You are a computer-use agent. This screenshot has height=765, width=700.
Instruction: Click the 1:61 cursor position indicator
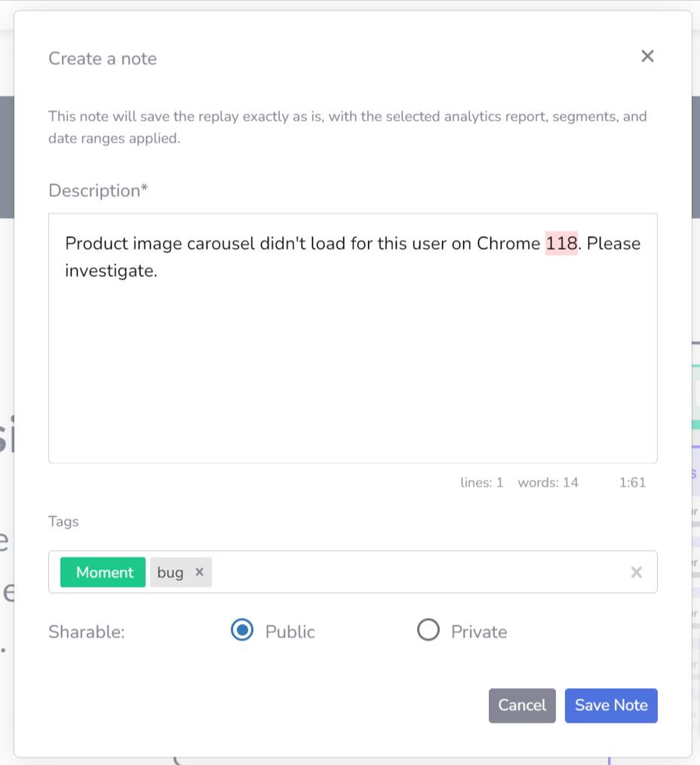[632, 483]
